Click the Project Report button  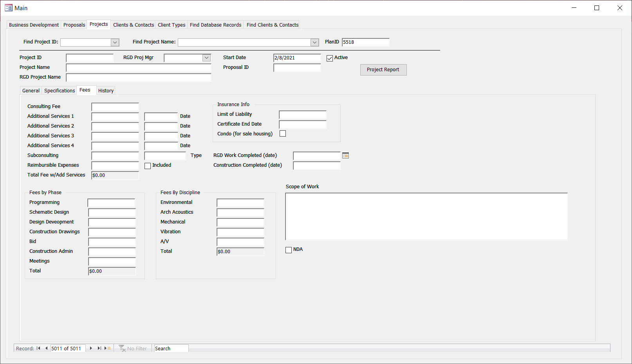coord(383,70)
